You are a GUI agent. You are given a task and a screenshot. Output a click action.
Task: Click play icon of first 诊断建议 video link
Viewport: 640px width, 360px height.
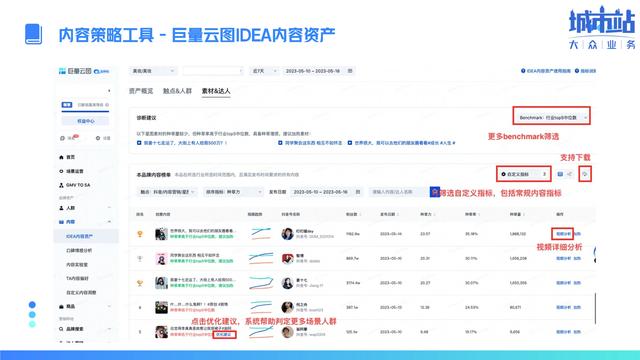139,143
